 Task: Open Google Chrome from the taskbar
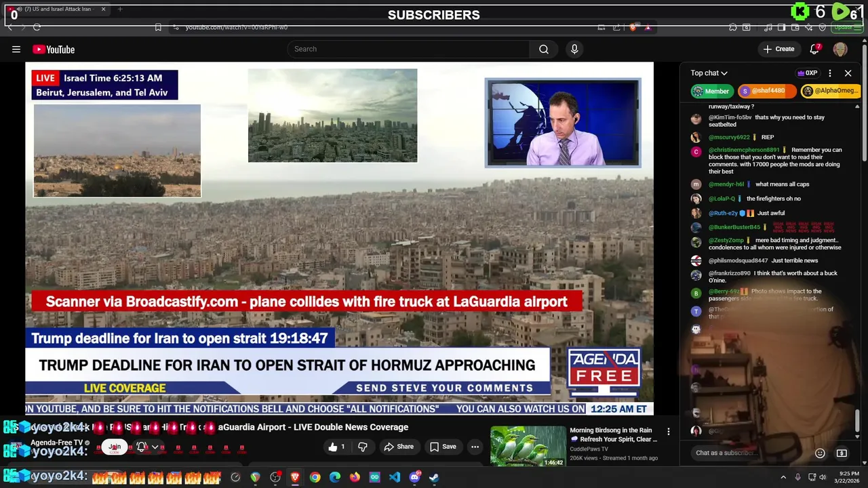(x=315, y=477)
